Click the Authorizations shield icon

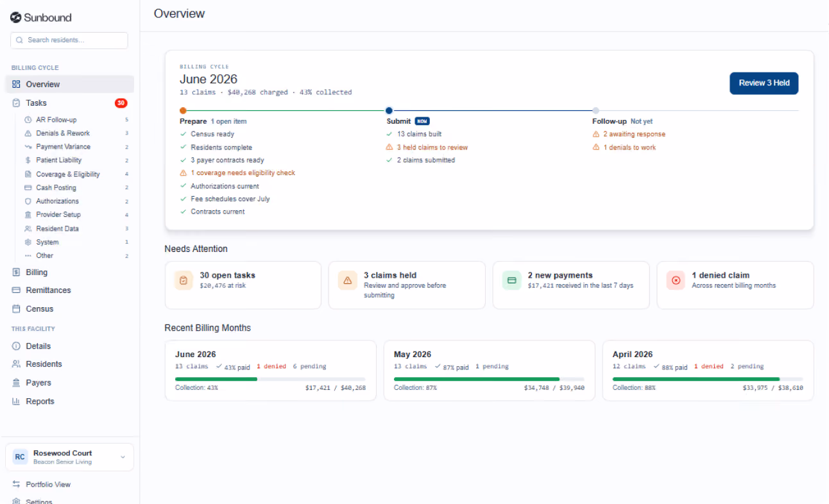28,201
